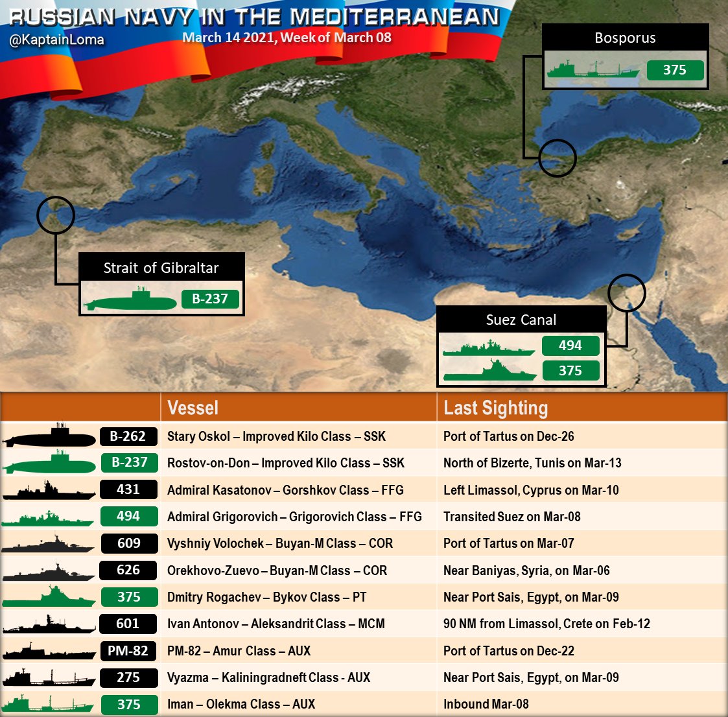This screenshot has width=728, height=717.
Task: Click the black PM-82 badge
Action: [128, 651]
